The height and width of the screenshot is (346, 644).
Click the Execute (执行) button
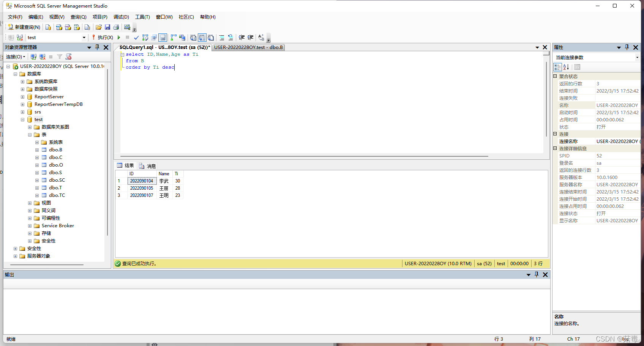tap(103, 38)
